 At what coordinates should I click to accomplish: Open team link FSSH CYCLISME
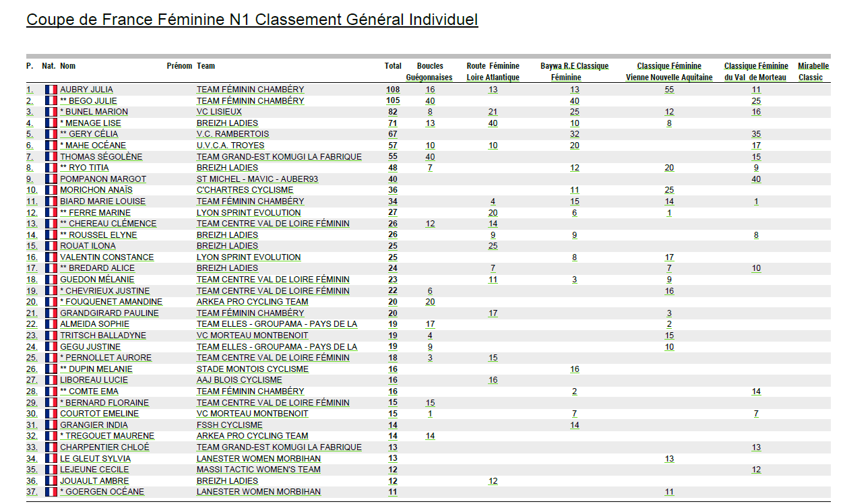pyautogui.click(x=230, y=425)
